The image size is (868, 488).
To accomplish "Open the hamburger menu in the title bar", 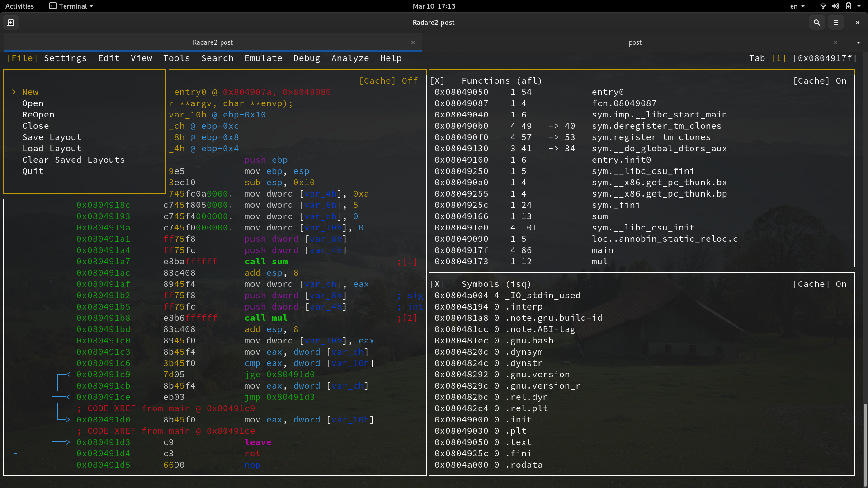I will coord(836,22).
